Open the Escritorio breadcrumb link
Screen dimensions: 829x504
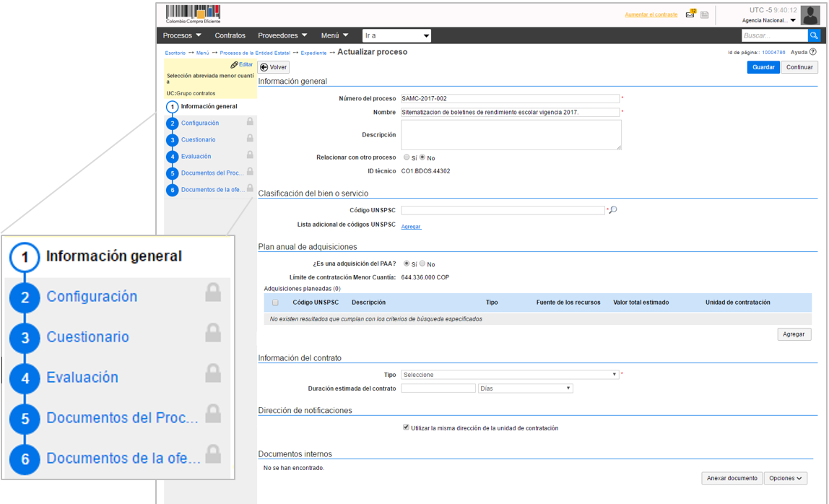click(x=175, y=53)
